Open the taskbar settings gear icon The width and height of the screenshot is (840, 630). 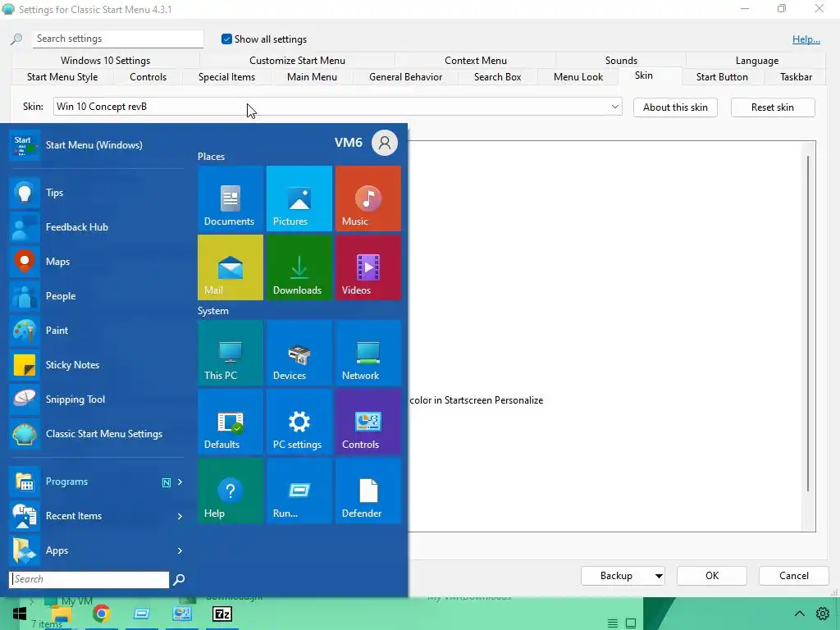(822, 614)
